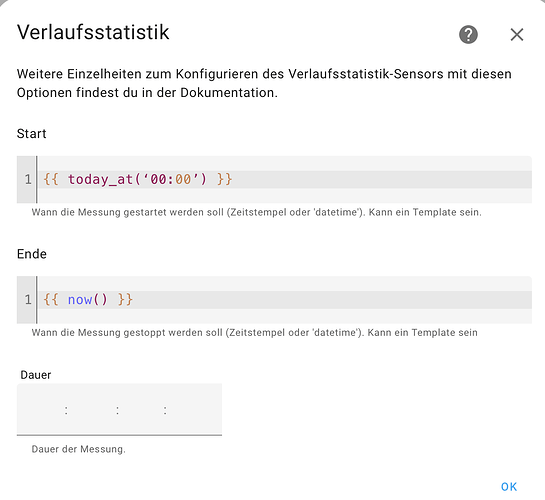Open the help documentation question-mark icon
The width and height of the screenshot is (545, 500).
468,34
